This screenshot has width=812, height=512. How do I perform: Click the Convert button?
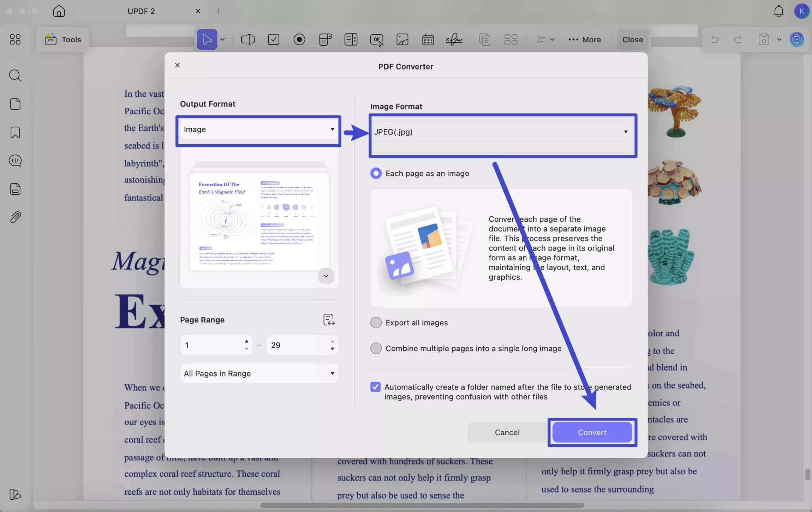(592, 432)
